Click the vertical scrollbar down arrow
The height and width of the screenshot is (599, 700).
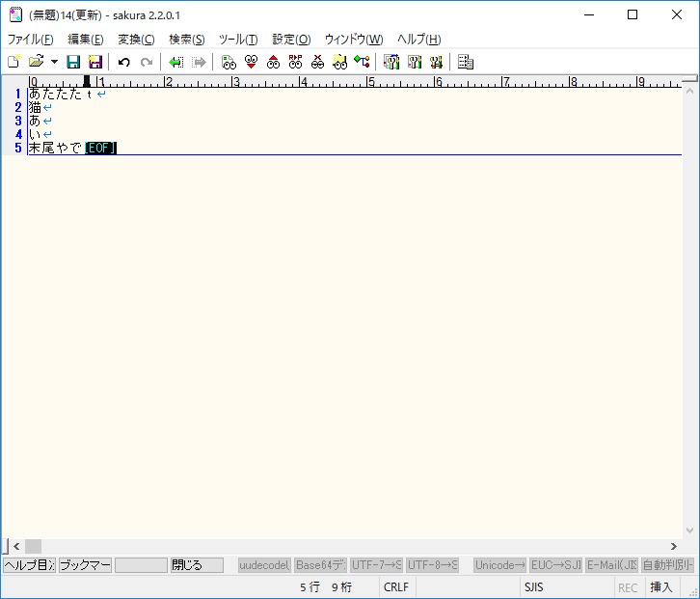(x=689, y=531)
